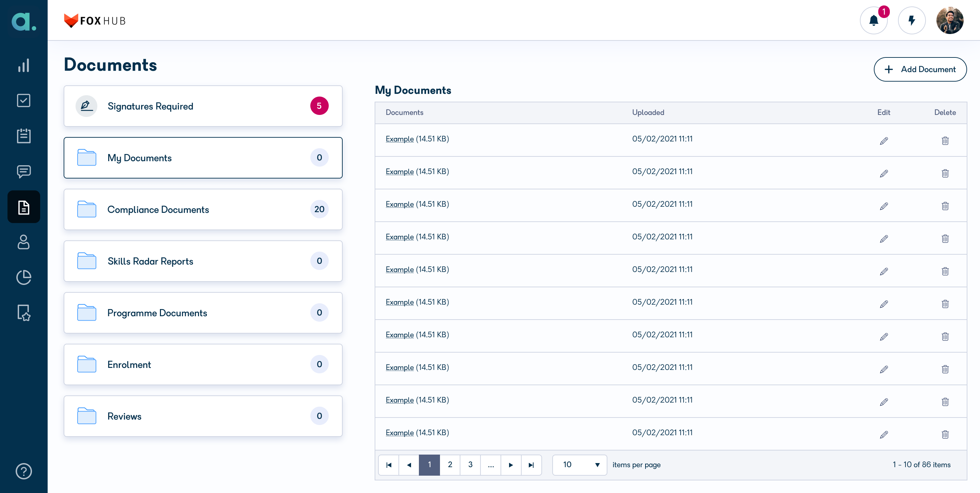The height and width of the screenshot is (493, 980).
Task: Select the highlighted documents icon in sidebar
Action: 23,207
